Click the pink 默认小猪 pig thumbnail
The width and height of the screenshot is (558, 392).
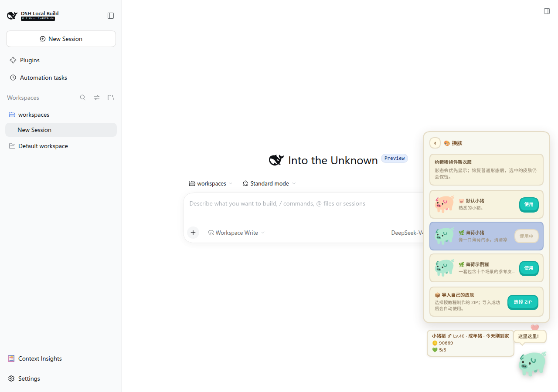tap(444, 204)
